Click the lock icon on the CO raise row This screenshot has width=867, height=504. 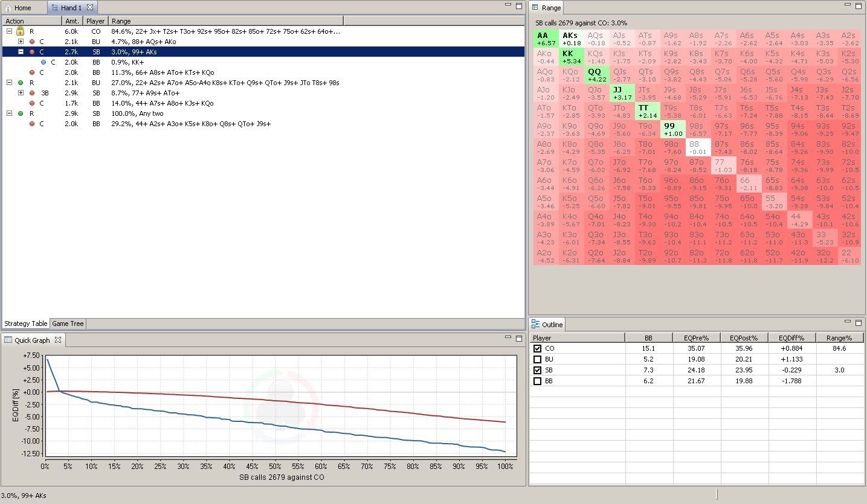pos(20,31)
